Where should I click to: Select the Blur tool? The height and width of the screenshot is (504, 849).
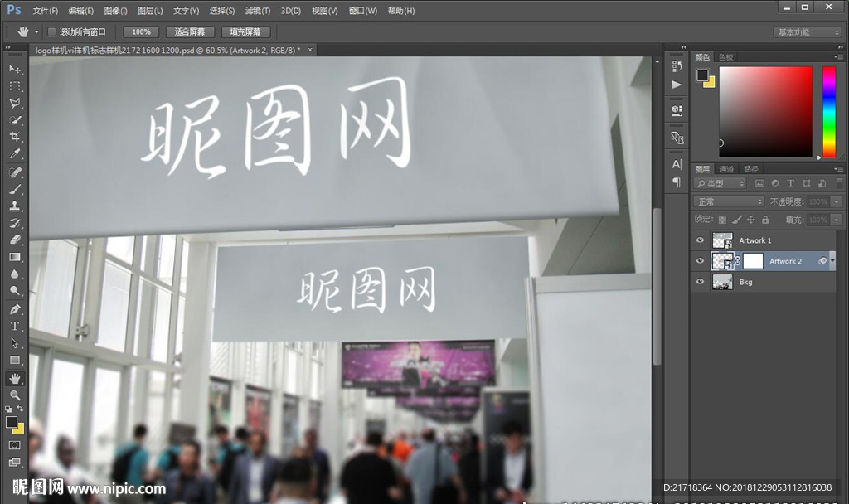(15, 274)
